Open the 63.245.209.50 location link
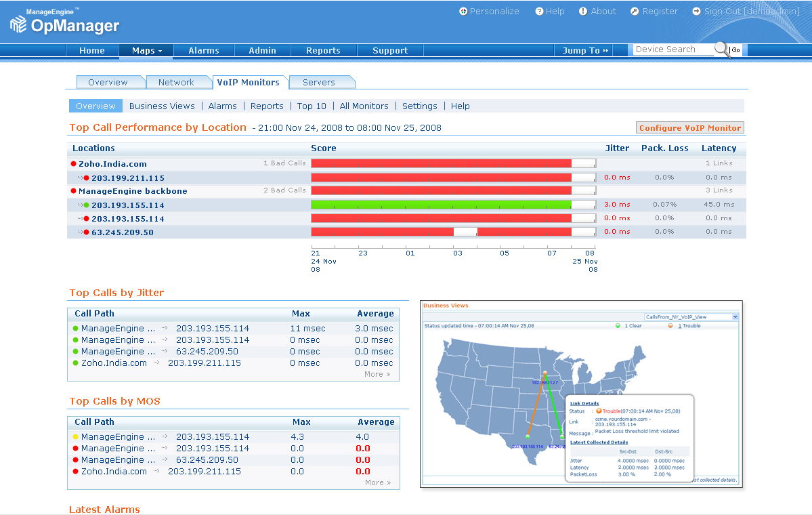This screenshot has height=515, width=812. click(x=123, y=232)
